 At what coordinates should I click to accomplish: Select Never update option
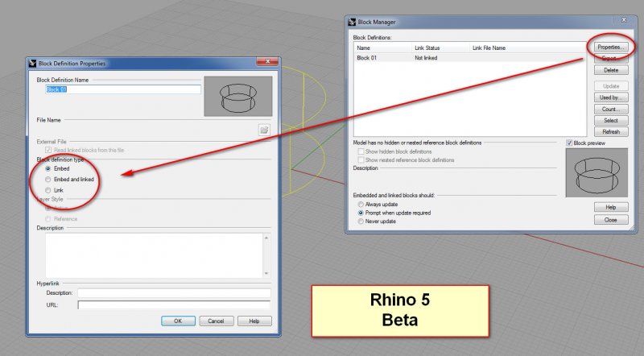361,221
